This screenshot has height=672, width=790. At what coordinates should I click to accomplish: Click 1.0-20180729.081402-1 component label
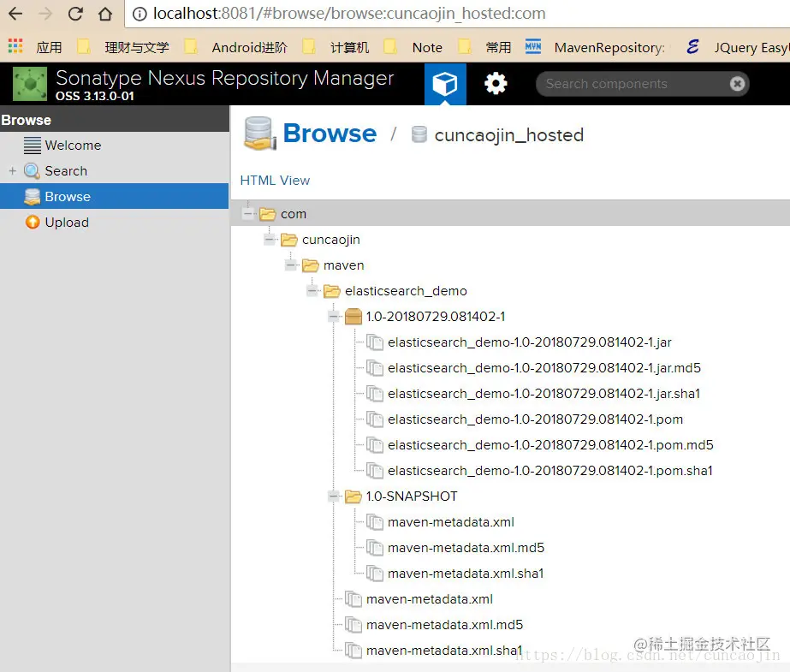tap(436, 317)
